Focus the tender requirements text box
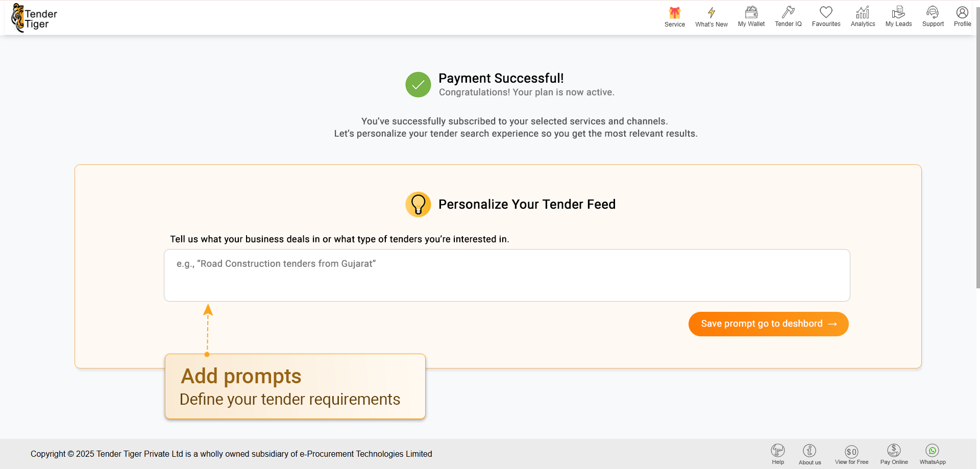This screenshot has height=469, width=980. pos(506,276)
